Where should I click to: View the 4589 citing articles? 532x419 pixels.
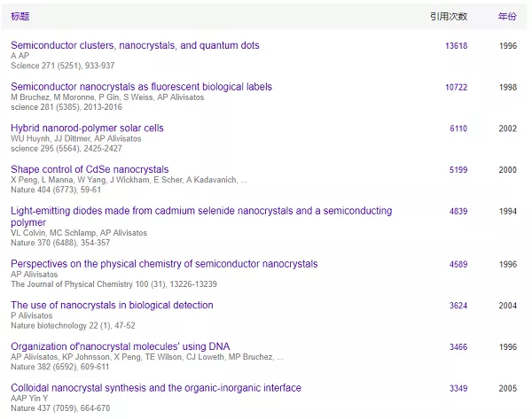tap(458, 264)
